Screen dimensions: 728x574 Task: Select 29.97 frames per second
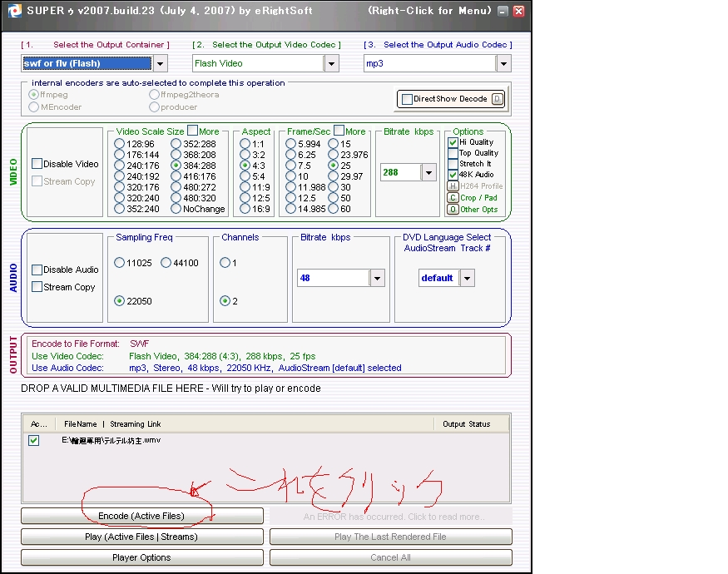[x=334, y=176]
